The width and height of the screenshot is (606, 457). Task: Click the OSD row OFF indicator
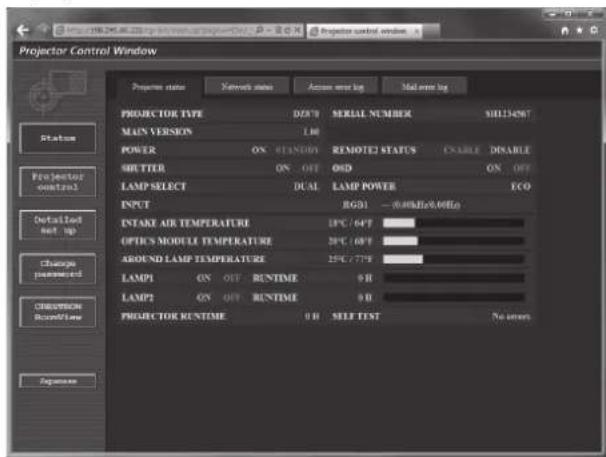tap(521, 168)
